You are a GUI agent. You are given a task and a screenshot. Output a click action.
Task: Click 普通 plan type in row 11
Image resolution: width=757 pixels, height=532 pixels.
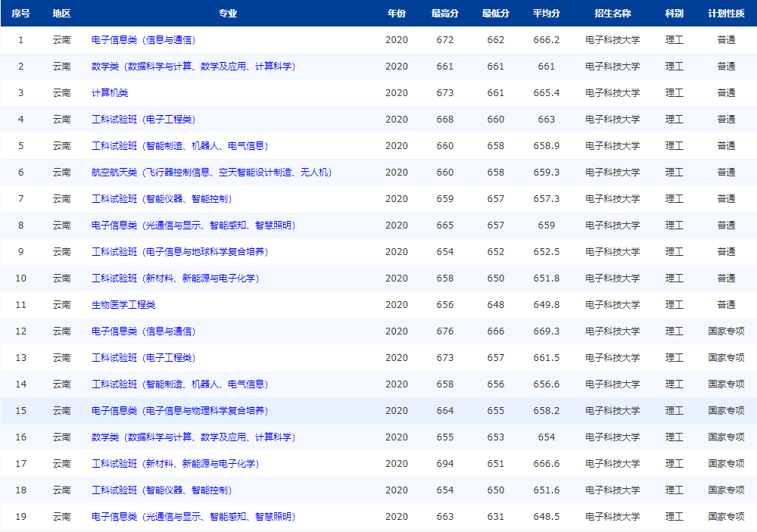click(x=726, y=305)
